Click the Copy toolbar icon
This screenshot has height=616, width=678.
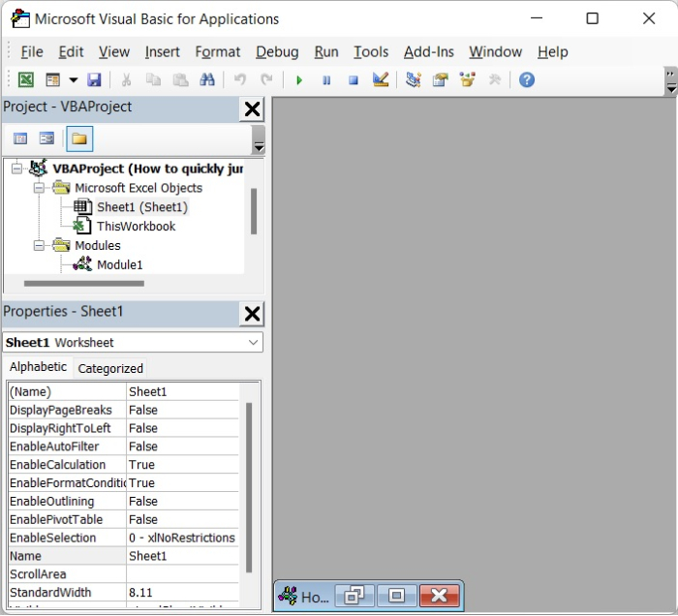[x=153, y=80]
